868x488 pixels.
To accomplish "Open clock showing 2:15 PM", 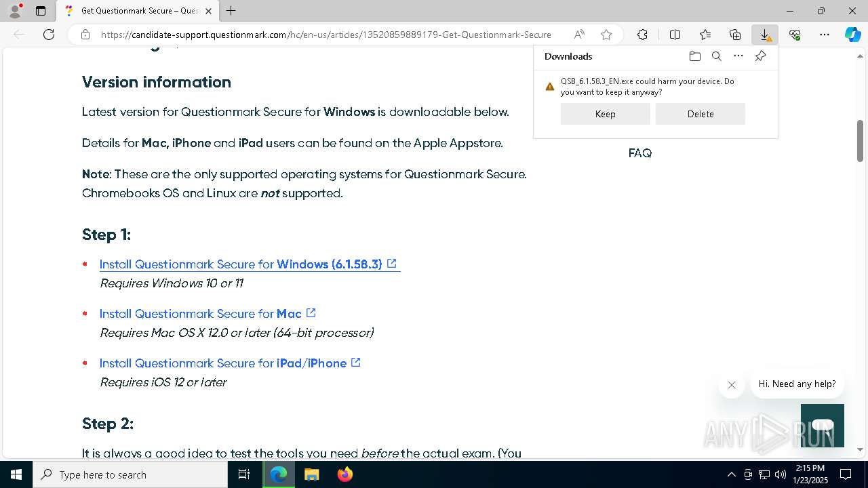I will pyautogui.click(x=810, y=474).
